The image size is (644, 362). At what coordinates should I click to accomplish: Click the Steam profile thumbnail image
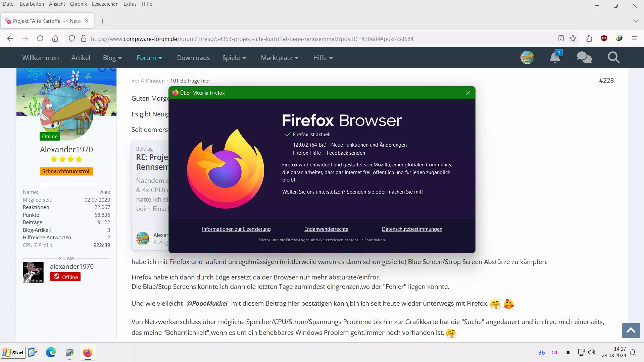33,272
